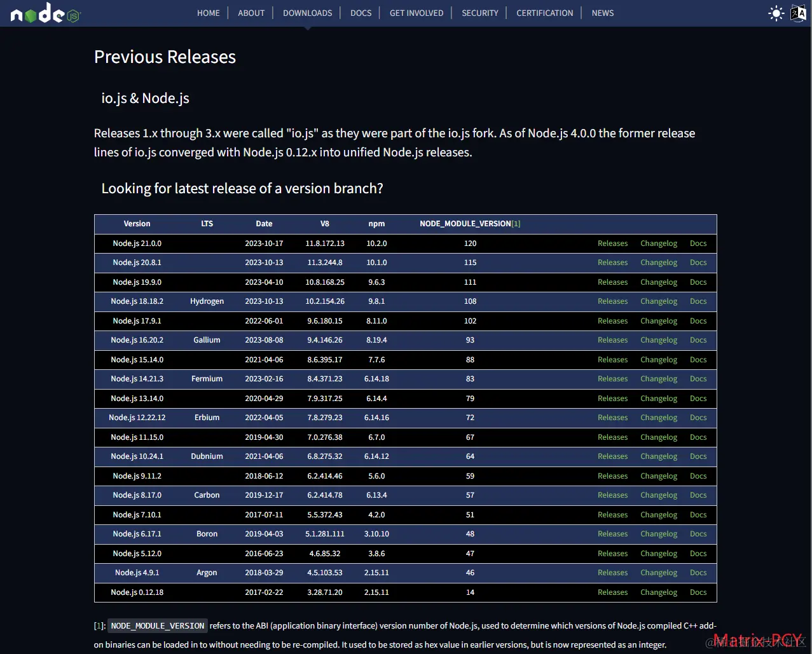Click the 'Dubnium' LTS cell
Screen dimensions: 812x654
(207, 456)
